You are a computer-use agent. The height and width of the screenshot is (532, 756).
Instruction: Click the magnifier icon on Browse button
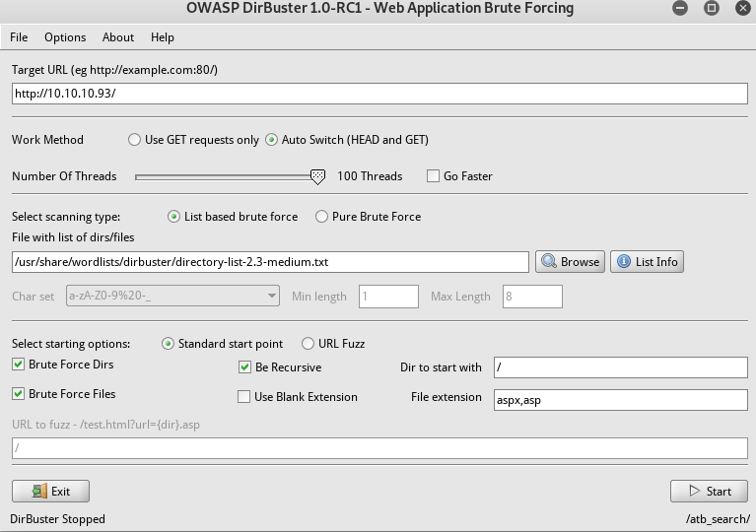point(549,262)
